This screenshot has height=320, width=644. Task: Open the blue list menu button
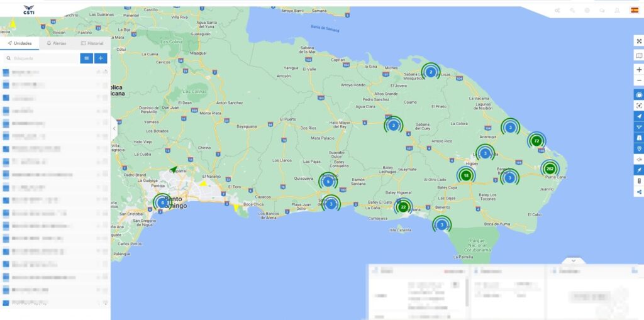[x=87, y=58]
